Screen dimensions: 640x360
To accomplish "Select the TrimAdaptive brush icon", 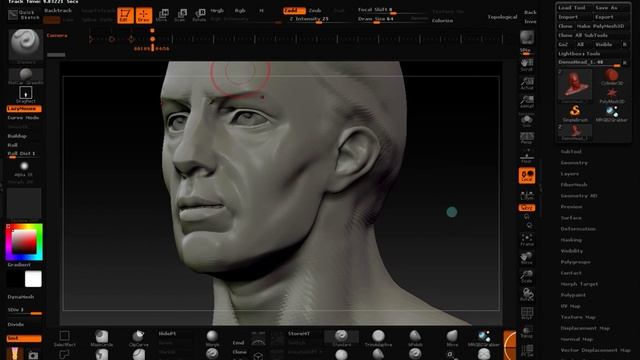I will [x=378, y=338].
